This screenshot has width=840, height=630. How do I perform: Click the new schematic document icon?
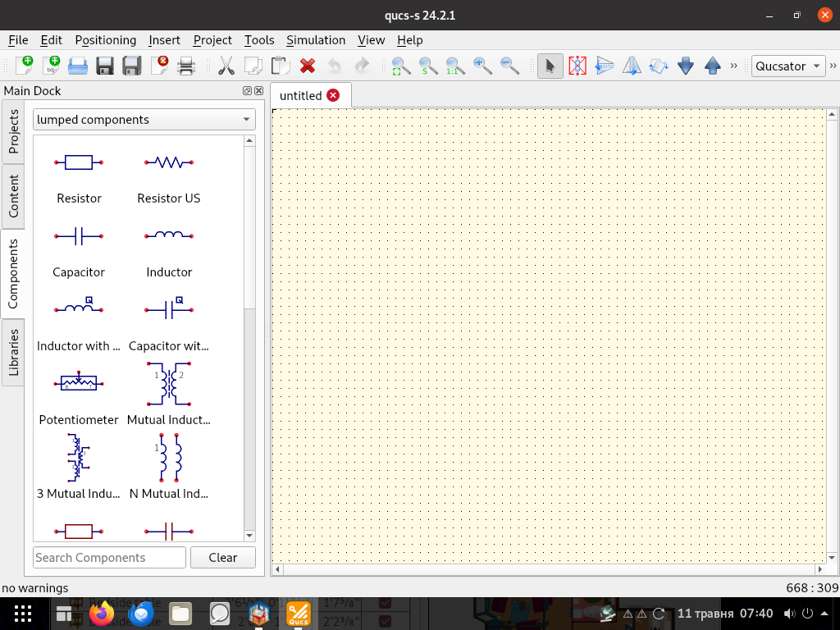(x=24, y=66)
